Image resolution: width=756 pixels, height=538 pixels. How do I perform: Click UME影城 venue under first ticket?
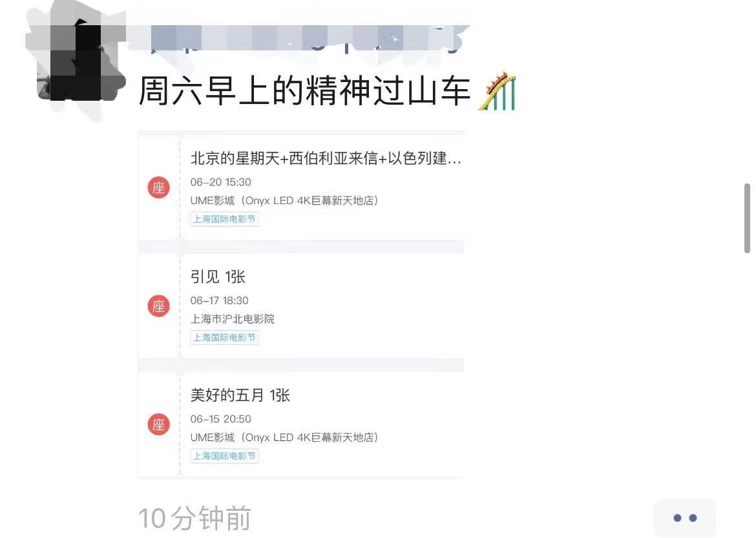(x=284, y=200)
